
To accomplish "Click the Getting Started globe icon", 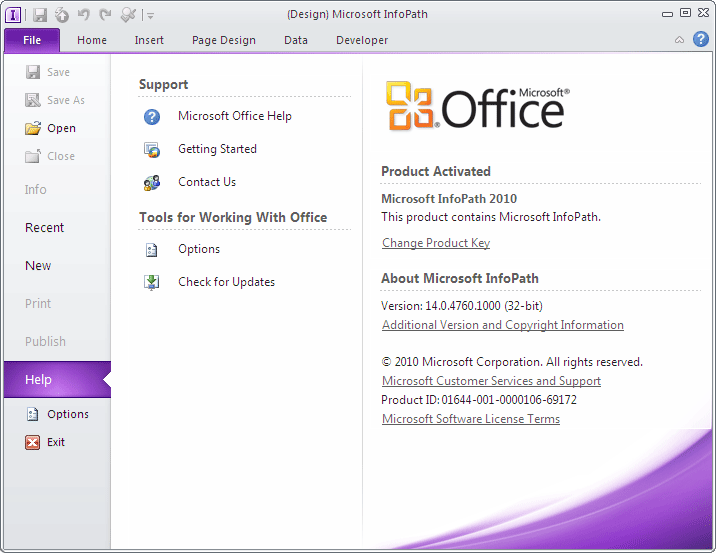I will [x=152, y=149].
